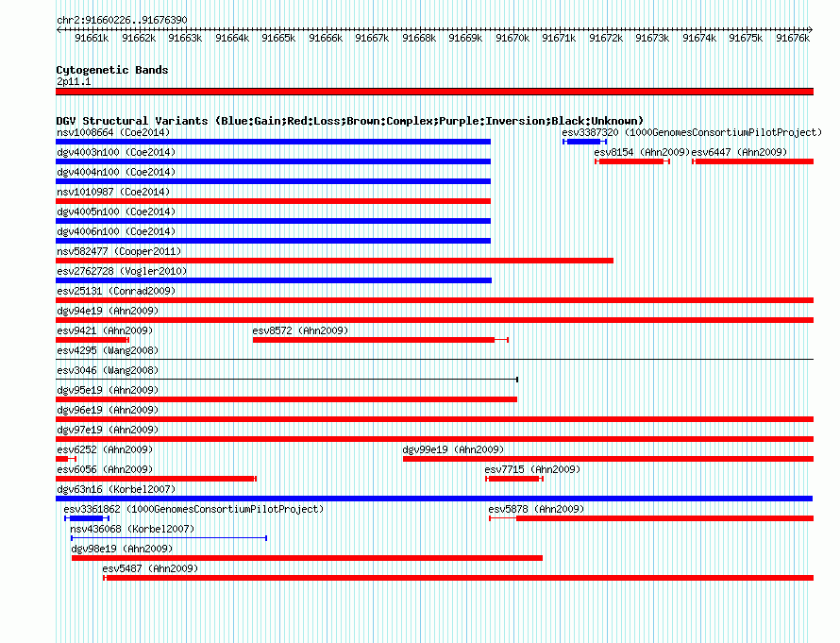Image resolution: width=840 pixels, height=643 pixels.
Task: Click esv4295 (Wang2008) label
Action: coord(108,350)
